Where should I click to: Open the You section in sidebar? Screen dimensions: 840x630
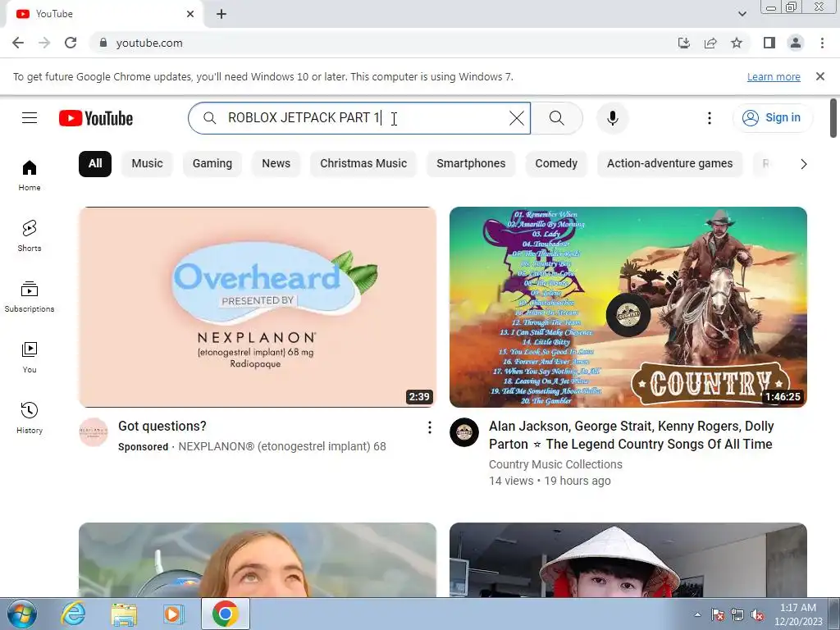point(30,358)
